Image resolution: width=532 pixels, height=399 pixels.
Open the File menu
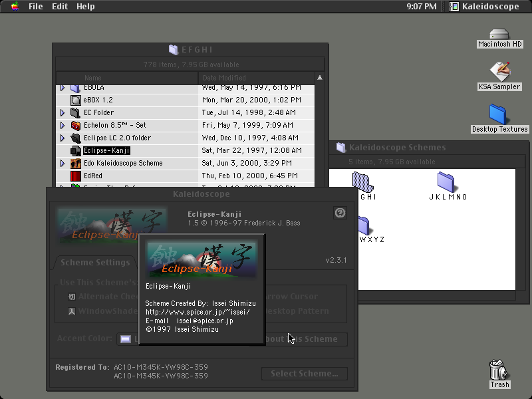pos(36,7)
